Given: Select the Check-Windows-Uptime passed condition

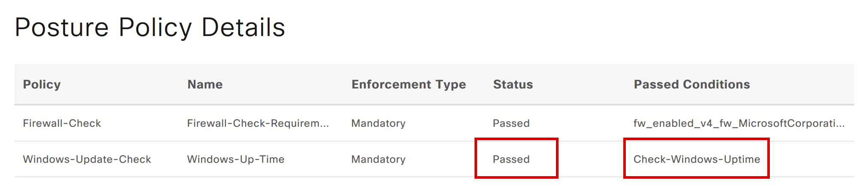Looking at the screenshot, I should (697, 159).
